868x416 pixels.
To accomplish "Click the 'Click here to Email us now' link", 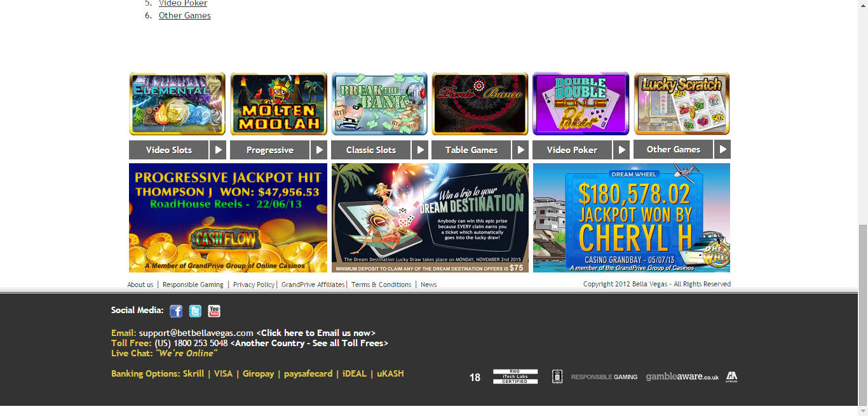I will click(316, 333).
